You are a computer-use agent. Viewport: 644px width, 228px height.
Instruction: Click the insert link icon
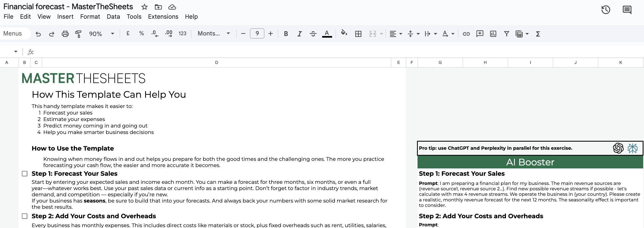[466, 34]
